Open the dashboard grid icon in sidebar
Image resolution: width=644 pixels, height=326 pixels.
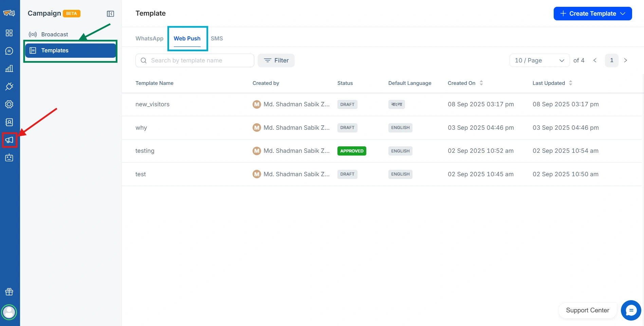coord(9,33)
